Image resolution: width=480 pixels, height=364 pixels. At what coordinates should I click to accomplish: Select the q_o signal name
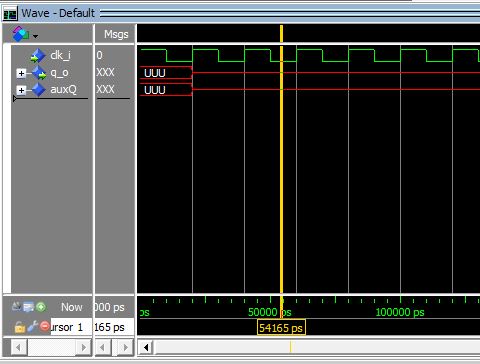tap(59, 73)
